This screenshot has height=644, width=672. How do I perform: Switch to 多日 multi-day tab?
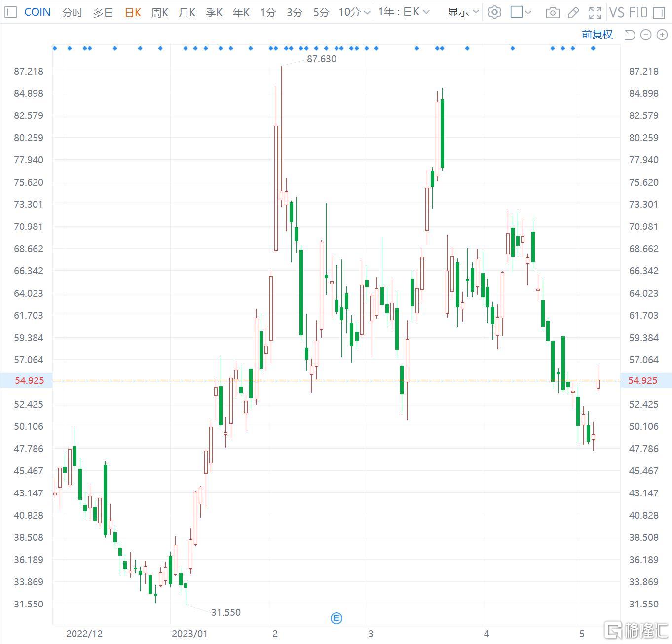103,12
